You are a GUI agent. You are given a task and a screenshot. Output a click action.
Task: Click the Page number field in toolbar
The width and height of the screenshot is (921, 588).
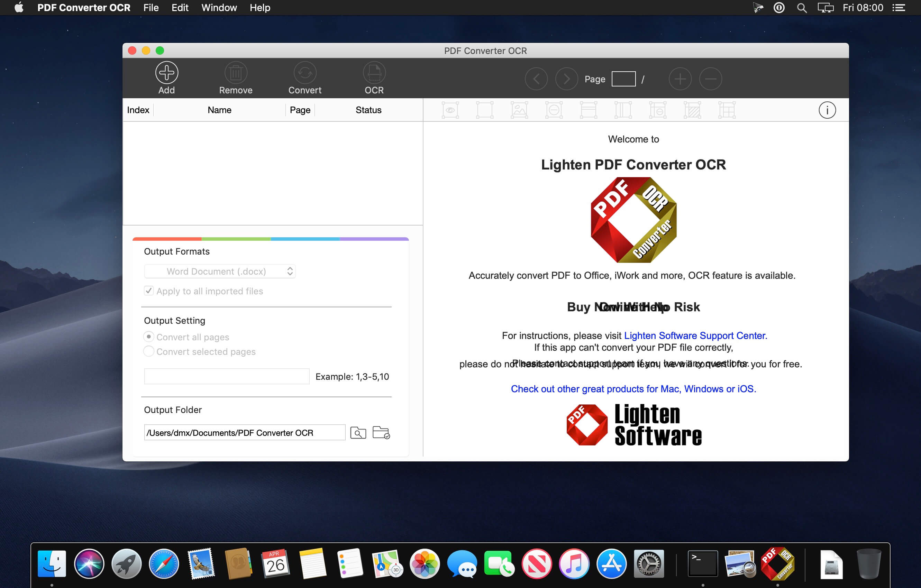coord(623,79)
